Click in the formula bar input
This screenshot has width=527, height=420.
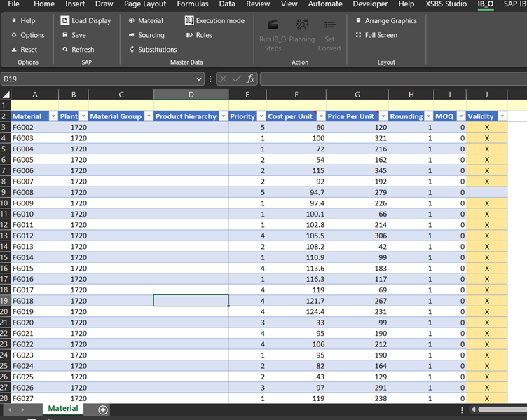[x=393, y=79]
